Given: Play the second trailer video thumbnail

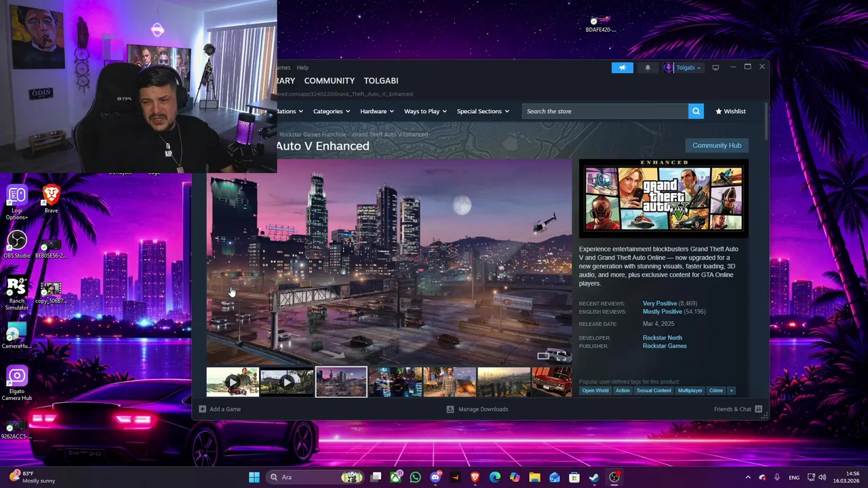Looking at the screenshot, I should [287, 382].
